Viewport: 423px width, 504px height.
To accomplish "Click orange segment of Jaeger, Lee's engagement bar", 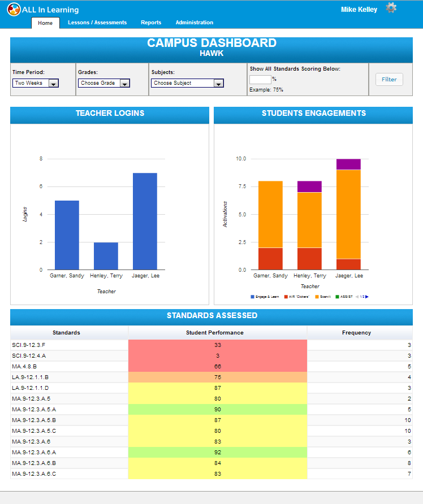I will click(x=348, y=214).
